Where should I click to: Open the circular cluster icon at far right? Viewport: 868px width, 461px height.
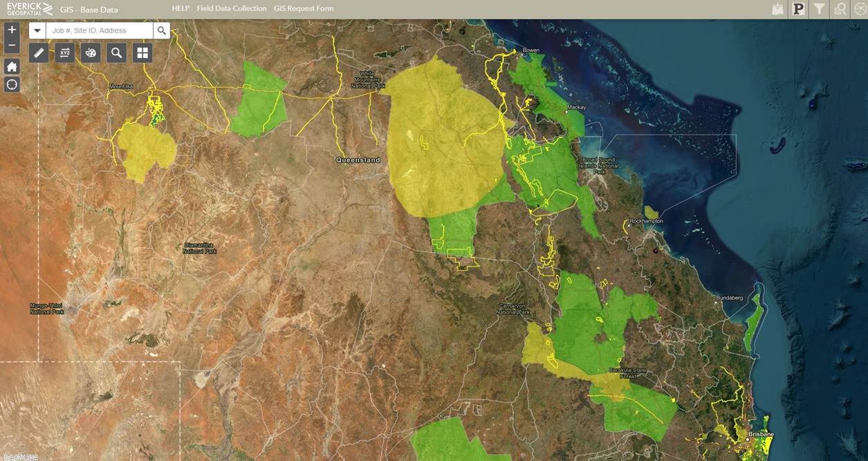860,9
